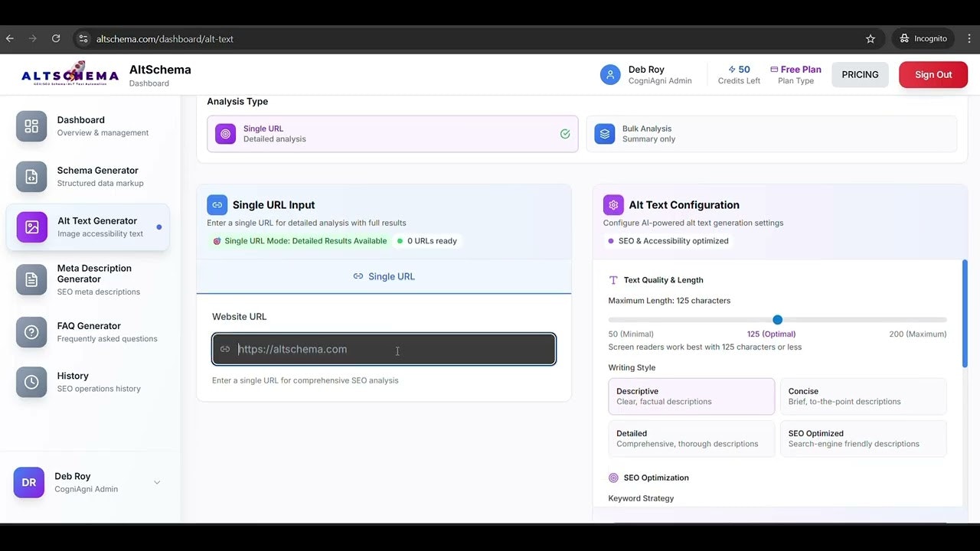
Task: Click the user profile avatar in header
Action: click(x=610, y=74)
